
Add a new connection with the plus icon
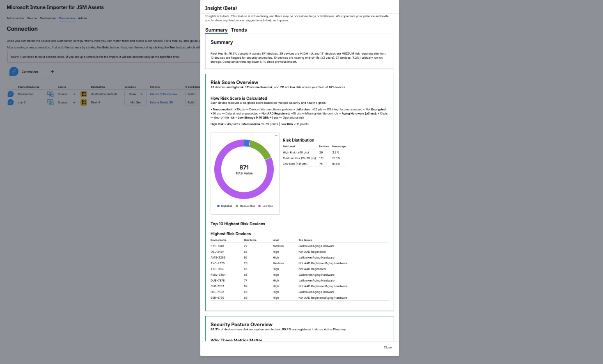click(52, 71)
